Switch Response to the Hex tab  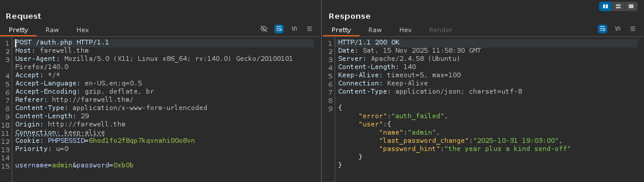point(405,30)
